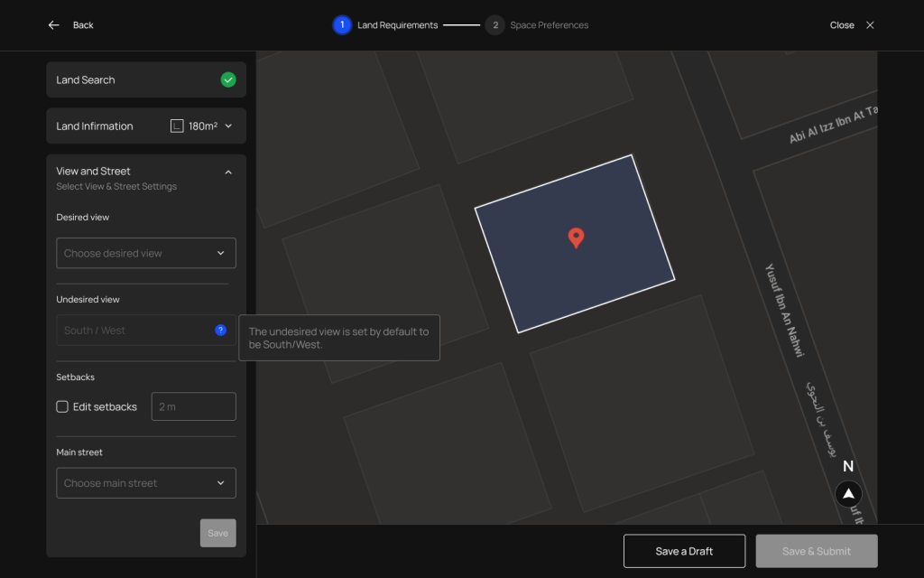Click the back arrow icon
The height and width of the screenshot is (578, 924).
[x=54, y=25]
